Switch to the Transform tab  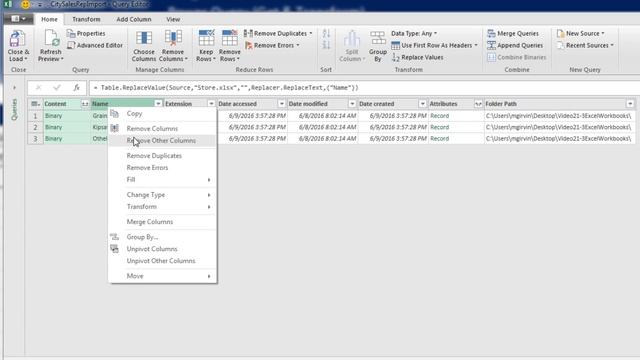click(x=86, y=19)
